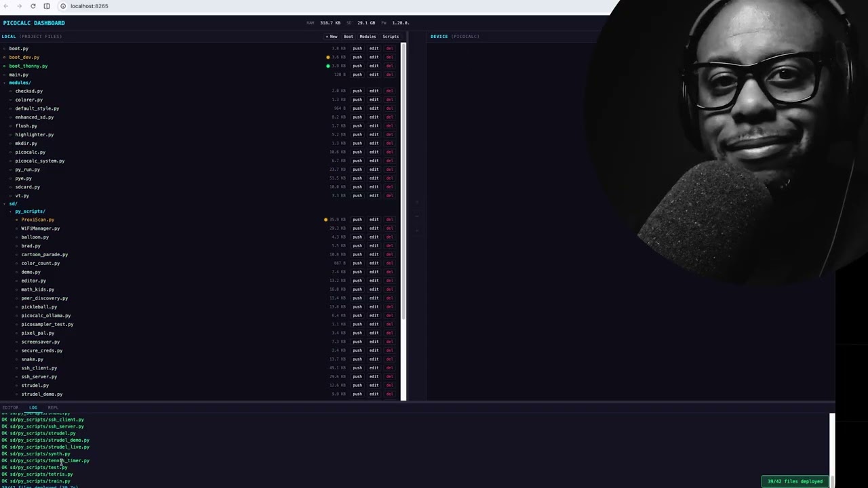Push main.py to the device
This screenshot has width=868, height=488.
pos(357,75)
